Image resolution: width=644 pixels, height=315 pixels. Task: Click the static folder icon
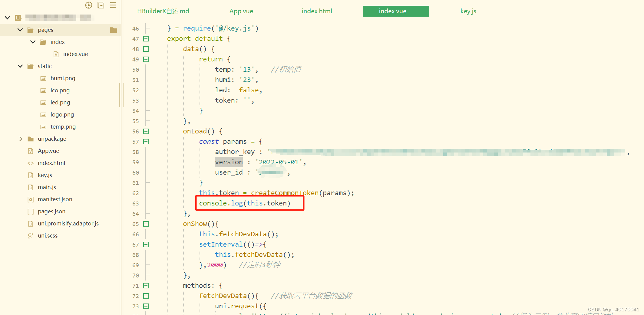tap(31, 66)
